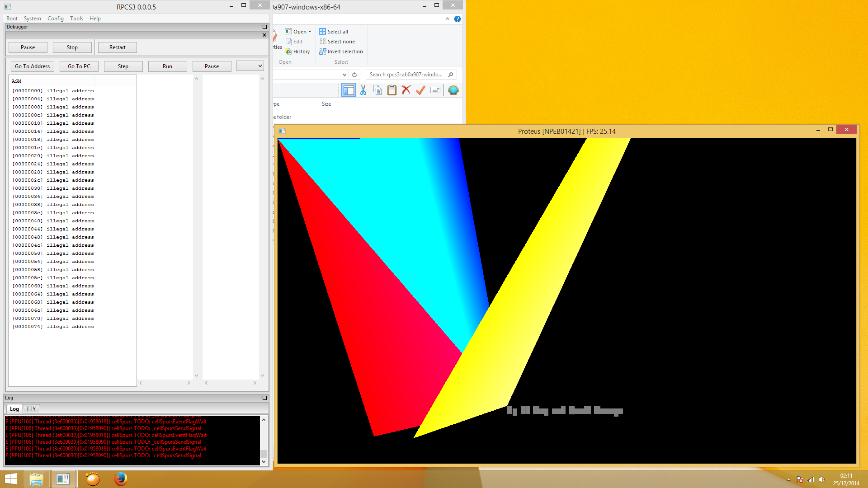This screenshot has width=868, height=488.
Task: Click the Select all icon in Explorer ribbon
Action: click(322, 32)
